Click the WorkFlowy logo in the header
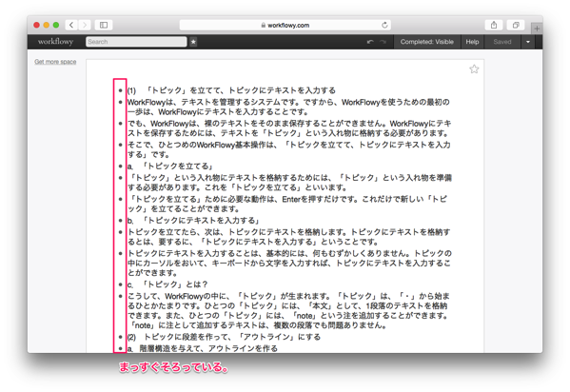Screen dimensions: 570x392 pyautogui.click(x=55, y=42)
